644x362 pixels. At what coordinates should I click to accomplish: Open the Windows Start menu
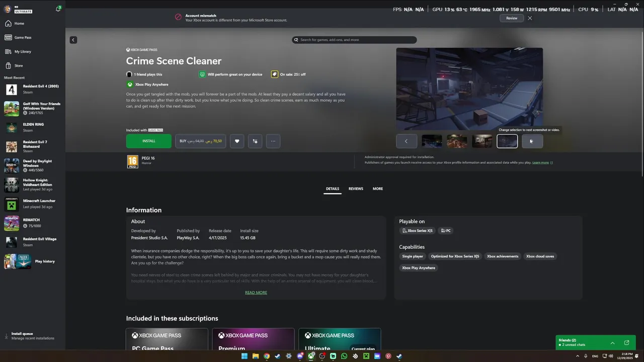(x=245, y=356)
